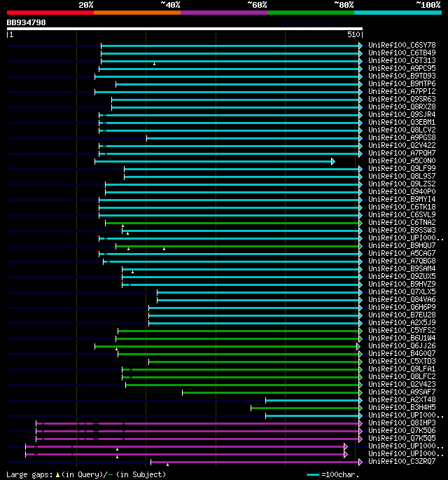Click the yellow gap marker below the UniRef100_B9SAM4 bar
This screenshot has width=448, height=480.
(x=133, y=272)
